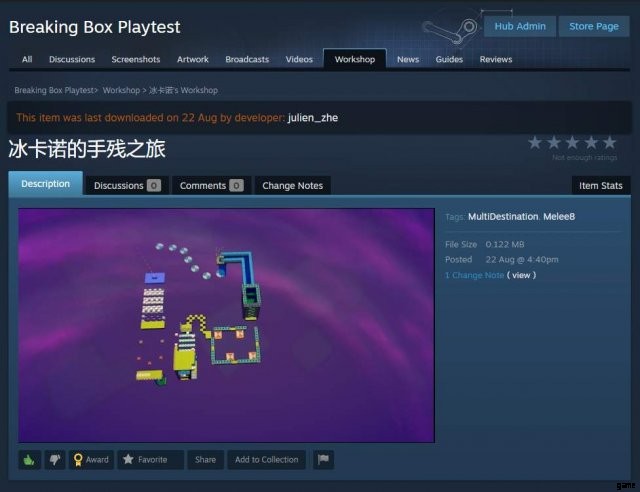Rate using the five-star rating icons
The width and height of the screenshot is (640, 492).
572,143
